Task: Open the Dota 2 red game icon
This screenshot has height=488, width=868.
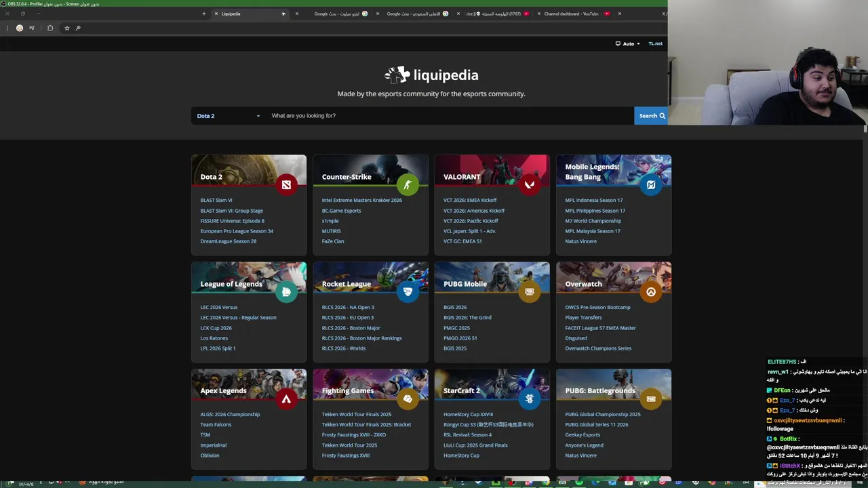Action: [286, 184]
